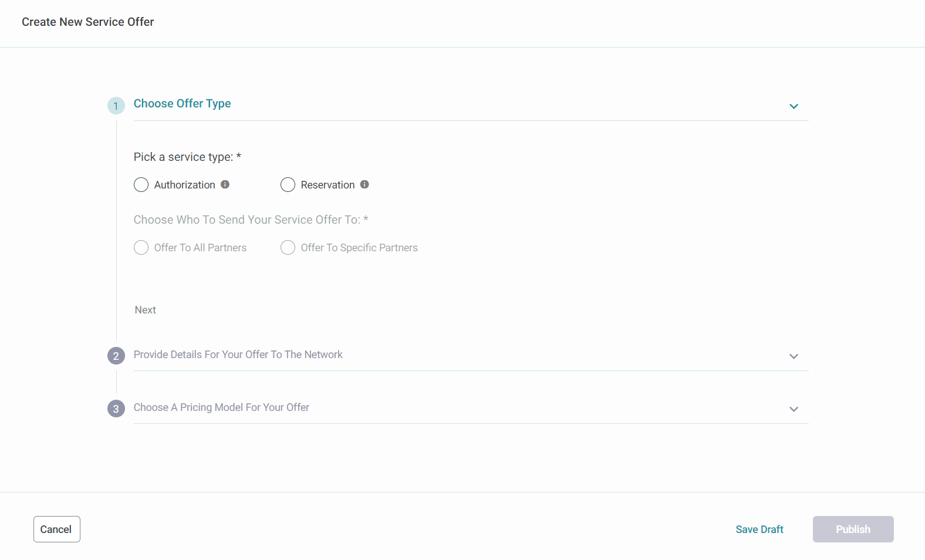
Task: Collapse the Choose Offer Type section chevron
Action: click(x=794, y=106)
